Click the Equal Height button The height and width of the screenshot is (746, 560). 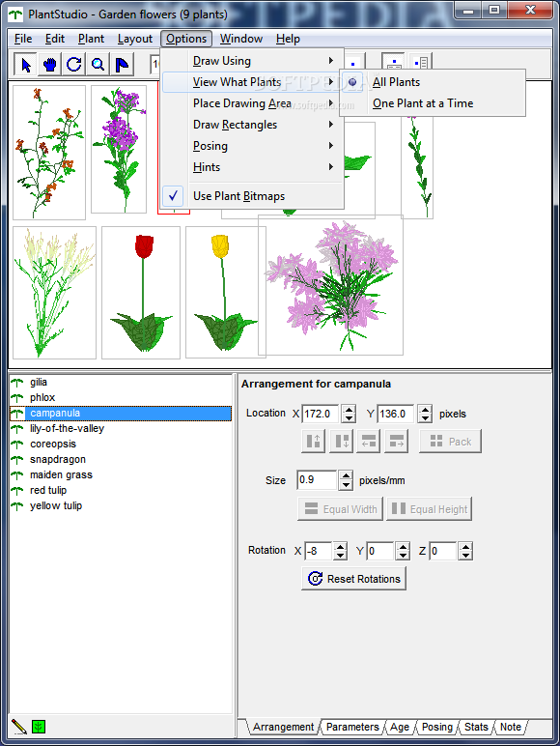click(x=429, y=509)
